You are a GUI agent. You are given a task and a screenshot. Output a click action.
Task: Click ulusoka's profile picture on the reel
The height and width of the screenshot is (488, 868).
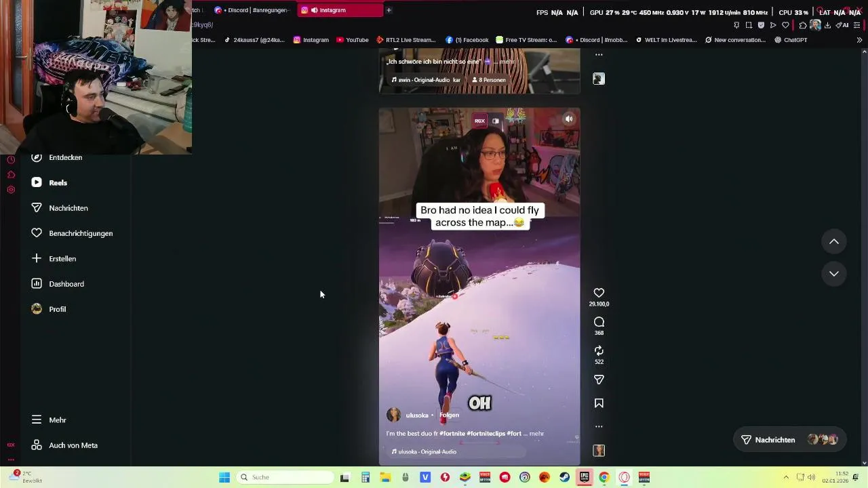pyautogui.click(x=393, y=415)
